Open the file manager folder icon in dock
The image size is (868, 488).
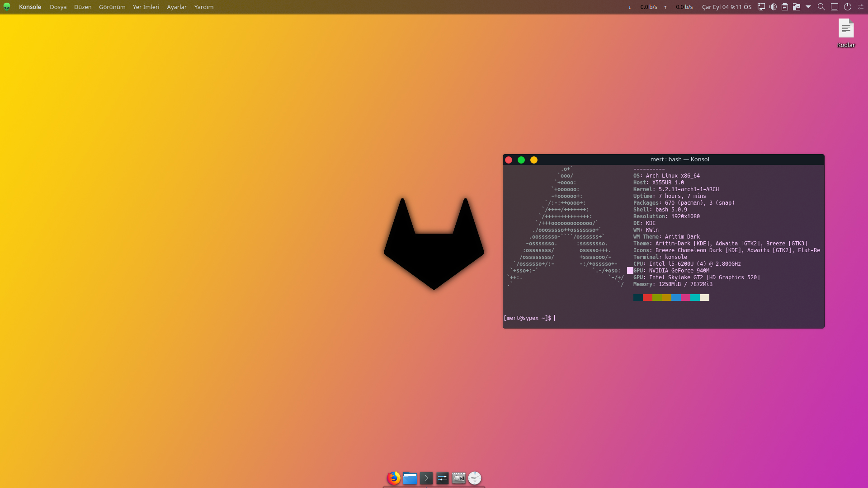(410, 478)
